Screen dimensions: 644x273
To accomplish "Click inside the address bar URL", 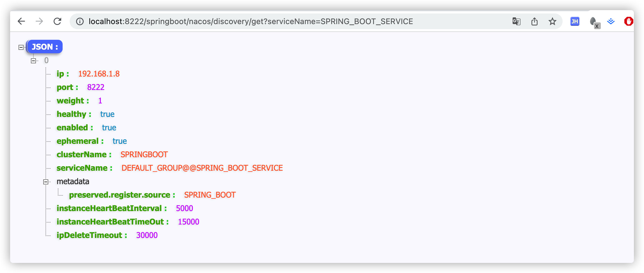I will coord(250,21).
